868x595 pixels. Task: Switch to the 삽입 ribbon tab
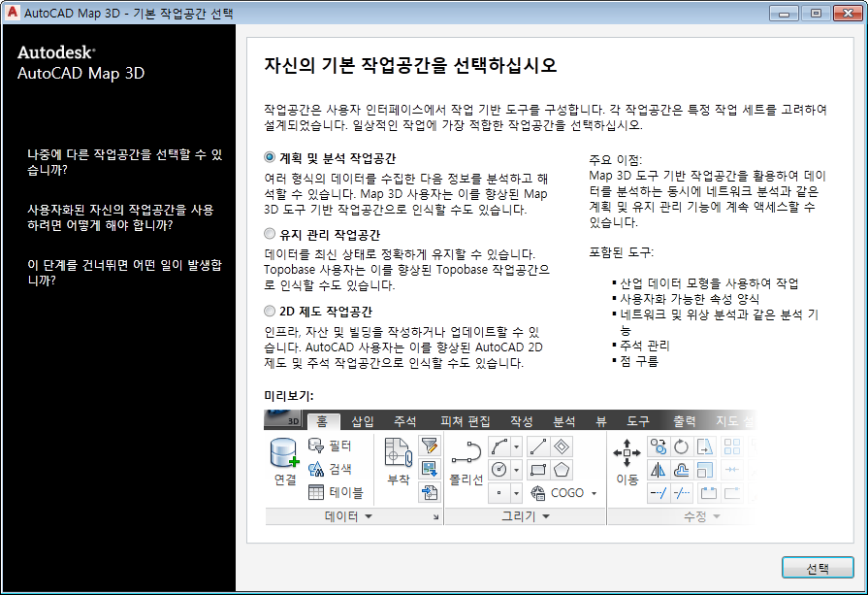click(363, 421)
